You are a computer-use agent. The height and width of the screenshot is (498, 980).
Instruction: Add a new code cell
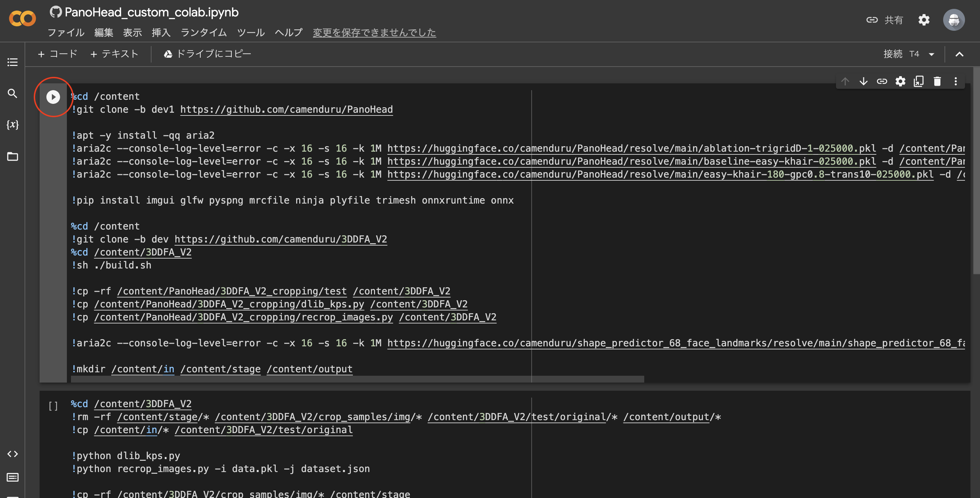coord(58,54)
